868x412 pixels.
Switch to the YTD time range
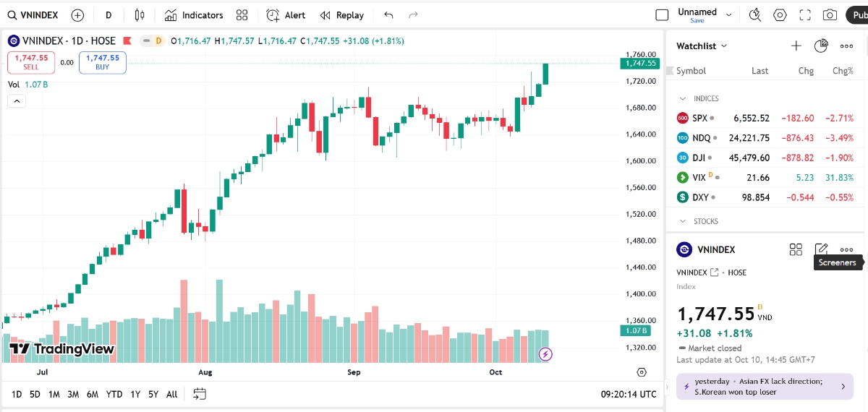(x=114, y=394)
